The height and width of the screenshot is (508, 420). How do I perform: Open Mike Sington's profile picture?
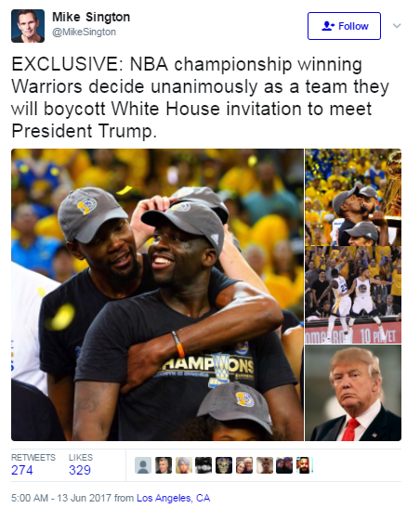[28, 26]
